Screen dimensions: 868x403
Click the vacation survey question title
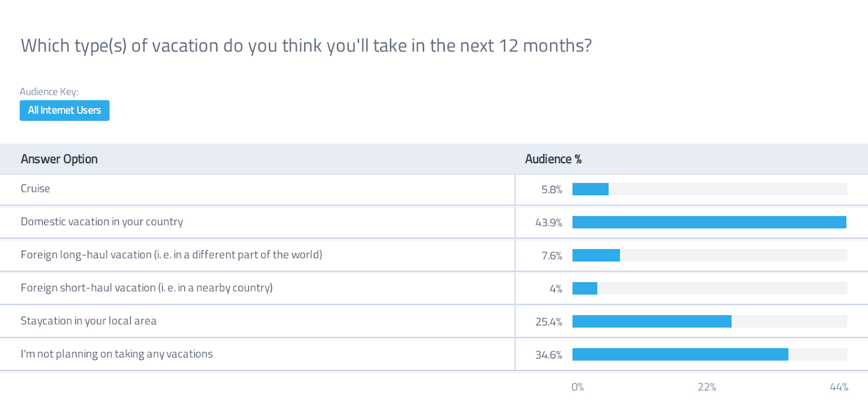306,46
